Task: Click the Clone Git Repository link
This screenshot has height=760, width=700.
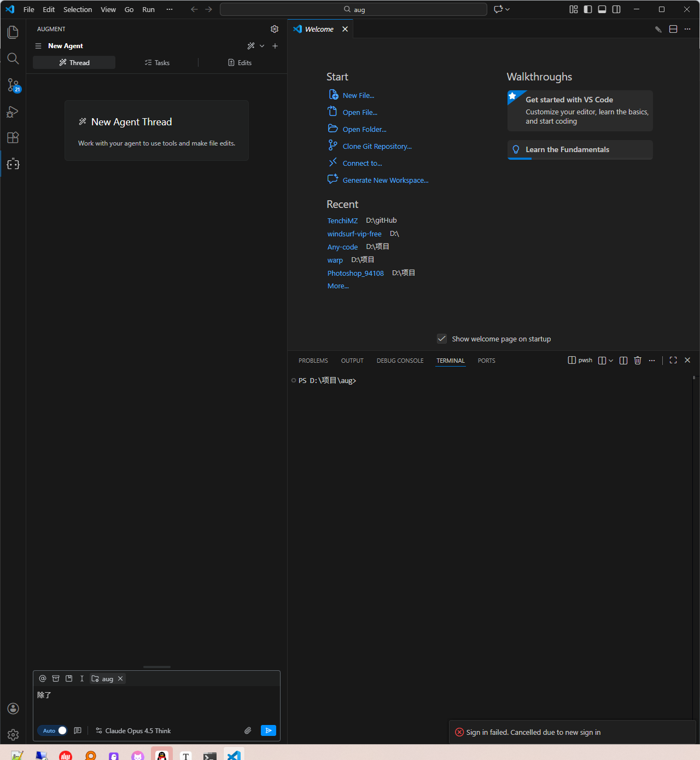Action: 377,146
